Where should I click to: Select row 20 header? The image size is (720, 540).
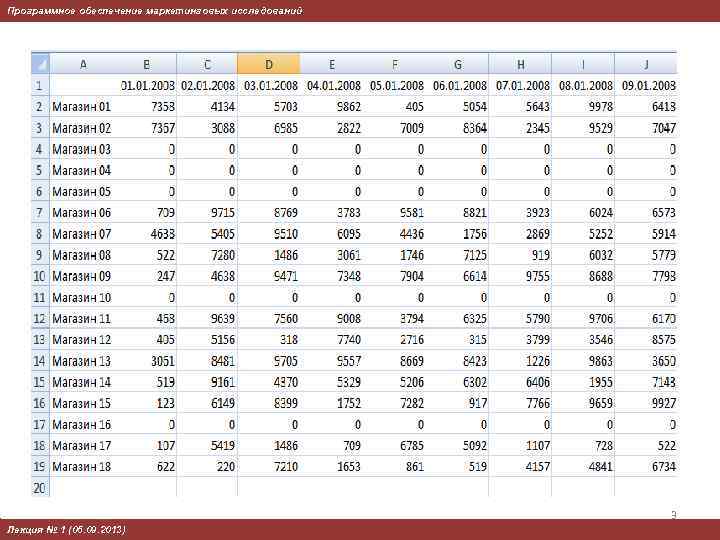[40, 488]
